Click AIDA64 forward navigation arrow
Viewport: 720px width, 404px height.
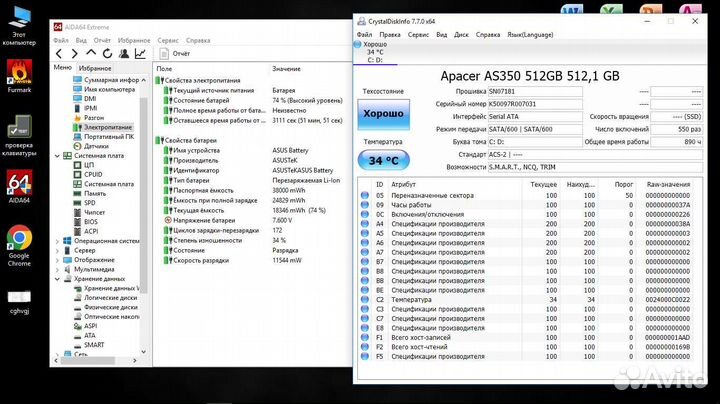74,54
